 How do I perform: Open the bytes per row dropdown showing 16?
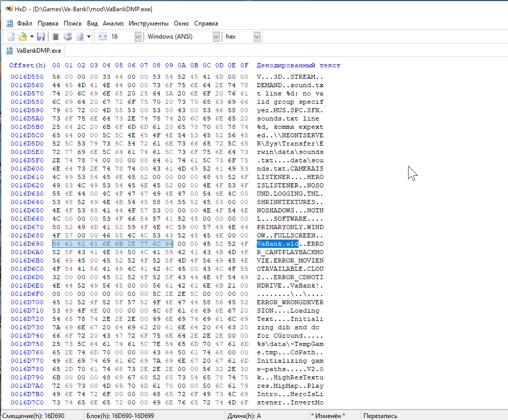[137, 37]
